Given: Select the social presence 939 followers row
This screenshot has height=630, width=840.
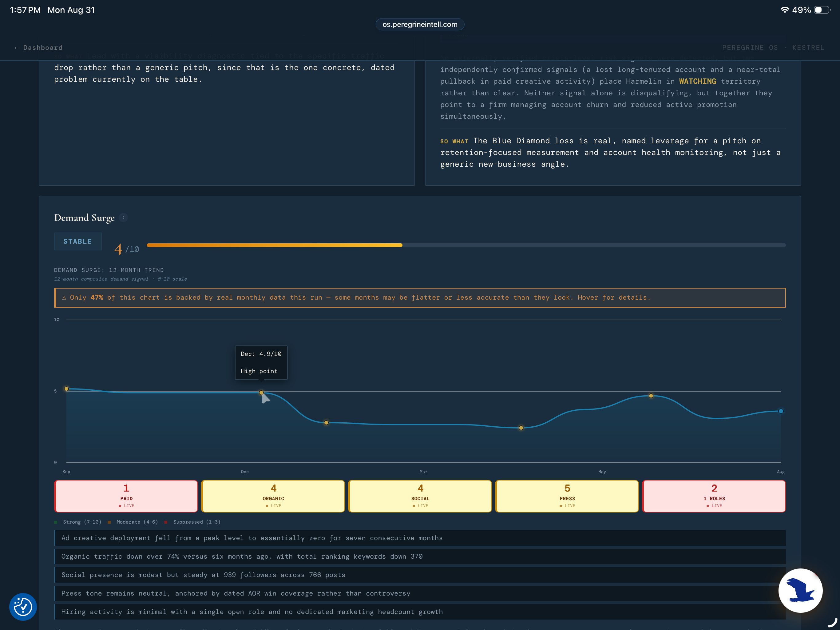Looking at the screenshot, I should tap(420, 575).
